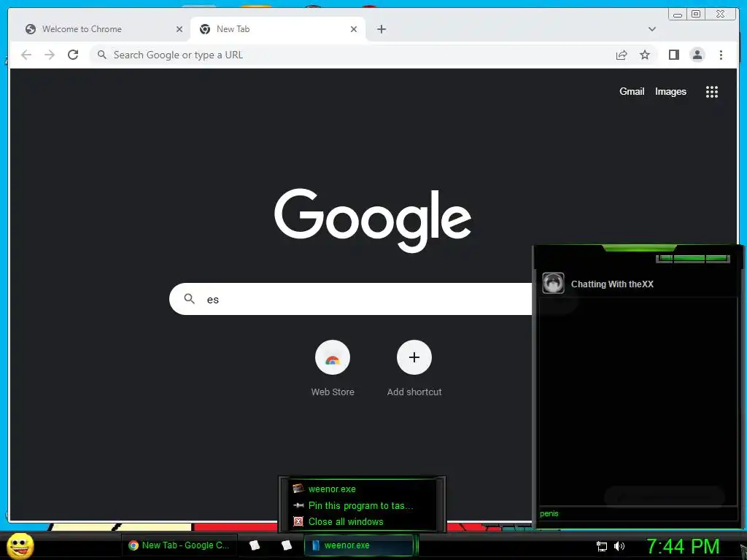Open Gmail link

pyautogui.click(x=632, y=91)
